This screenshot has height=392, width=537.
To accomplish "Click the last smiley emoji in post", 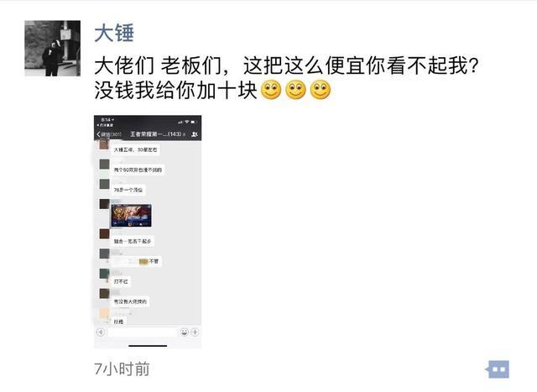I will [x=321, y=90].
